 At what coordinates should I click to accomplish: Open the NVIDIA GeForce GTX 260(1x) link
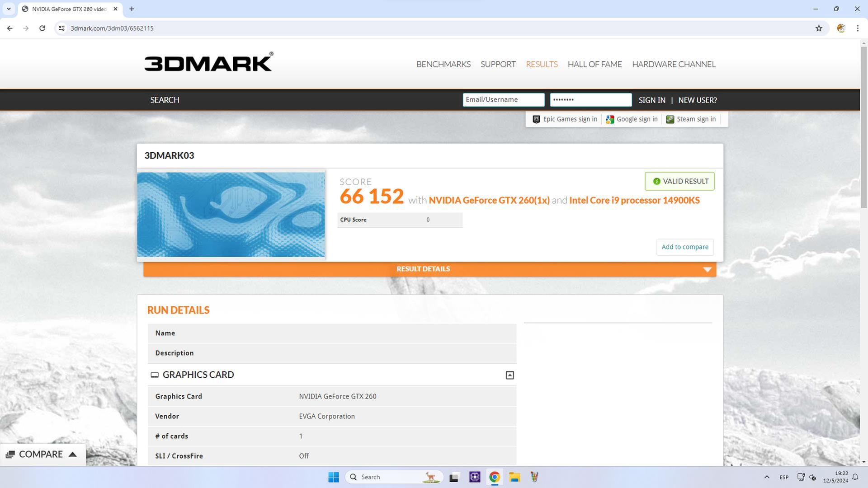[x=489, y=200]
